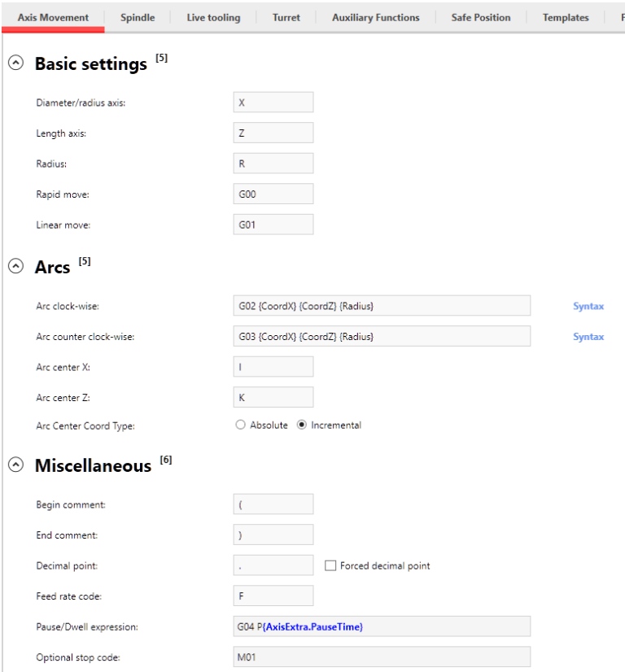
Task: Click the Optional stop code M01 field
Action: 382,657
